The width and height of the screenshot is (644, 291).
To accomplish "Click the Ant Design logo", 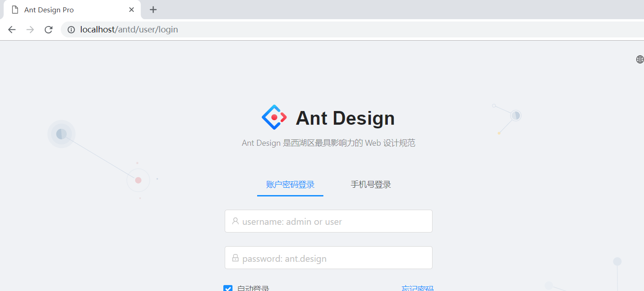I will click(x=273, y=117).
